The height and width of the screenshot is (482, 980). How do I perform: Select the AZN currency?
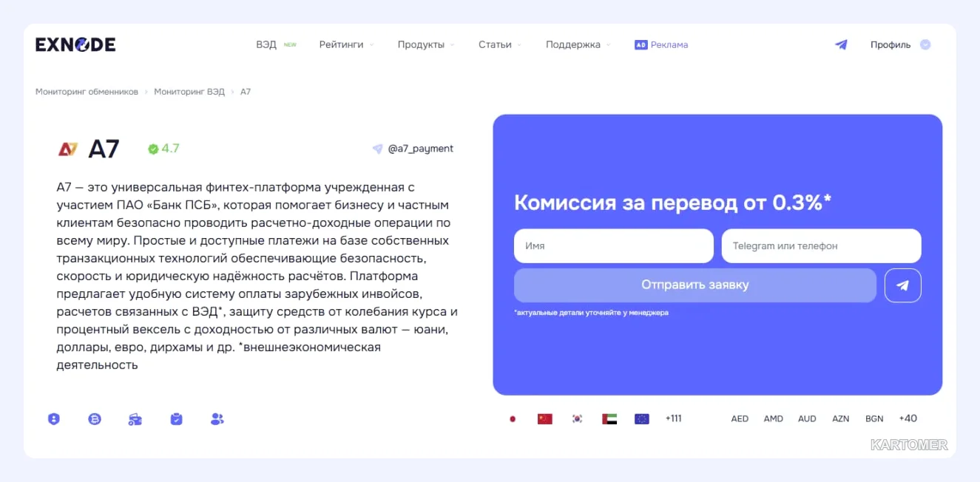click(x=841, y=418)
